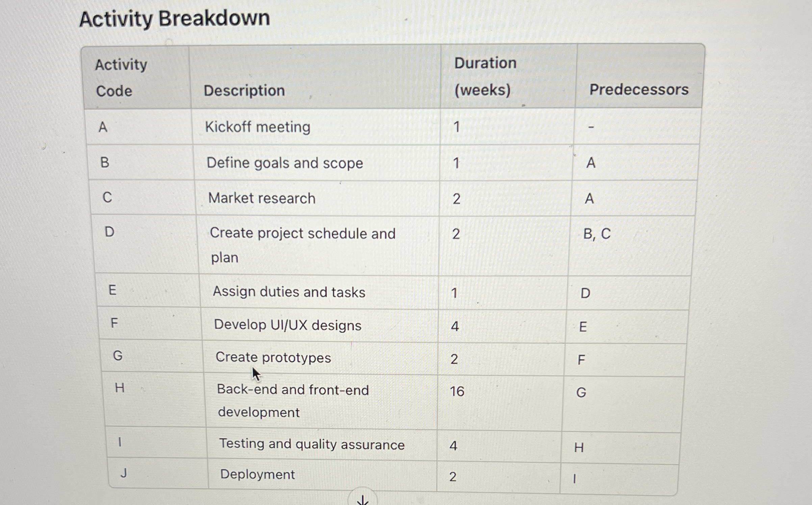812x505 pixels.
Task: Select the Create project schedule and plan cell
Action: pyautogui.click(x=318, y=245)
